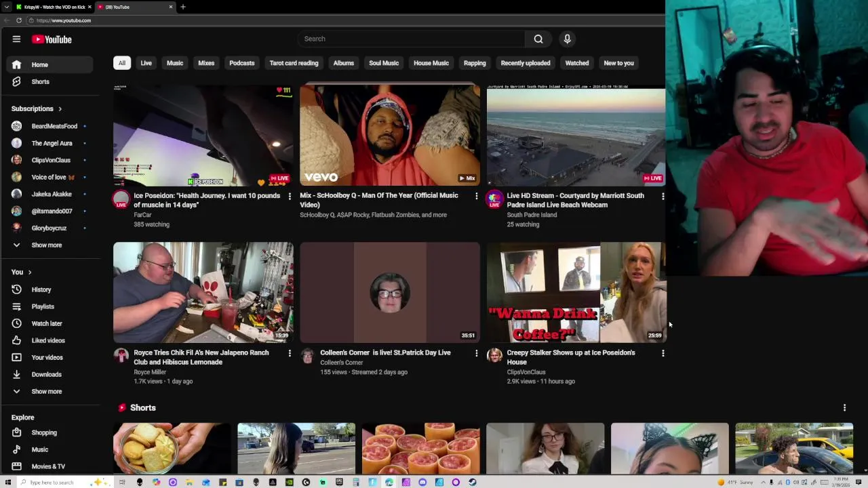Play Royce Chik Fil A video thumbnail
This screenshot has width=868, height=488.
tap(203, 292)
